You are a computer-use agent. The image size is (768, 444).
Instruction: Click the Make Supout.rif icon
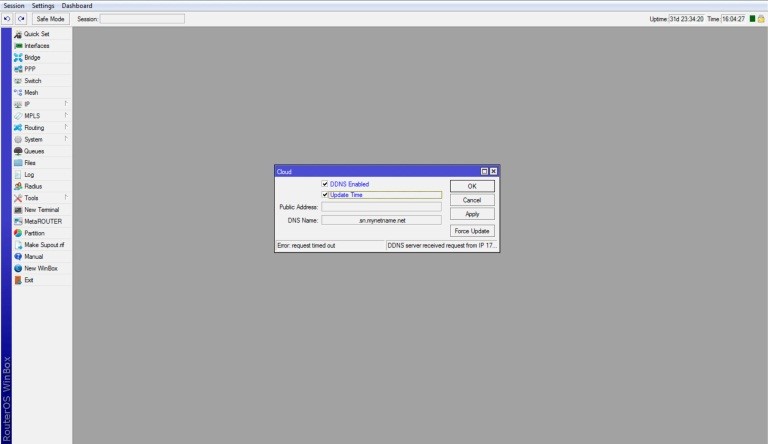(x=18, y=245)
